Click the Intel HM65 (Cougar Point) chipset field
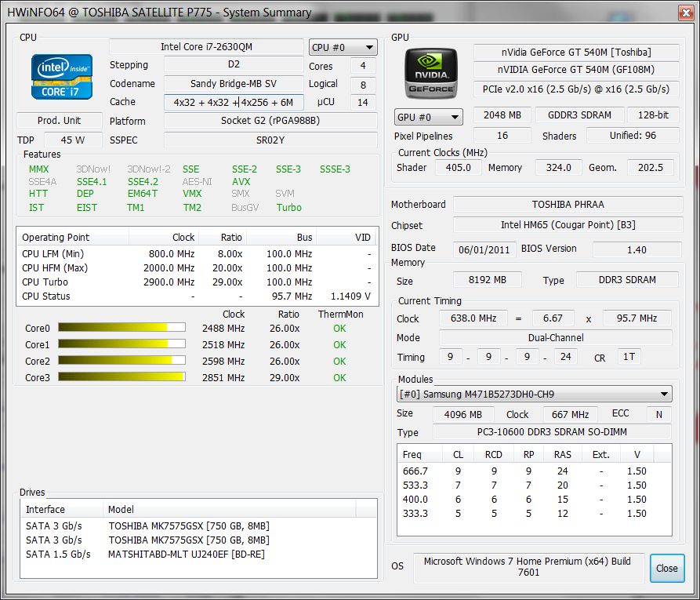The height and width of the screenshot is (600, 700). pyautogui.click(x=568, y=225)
